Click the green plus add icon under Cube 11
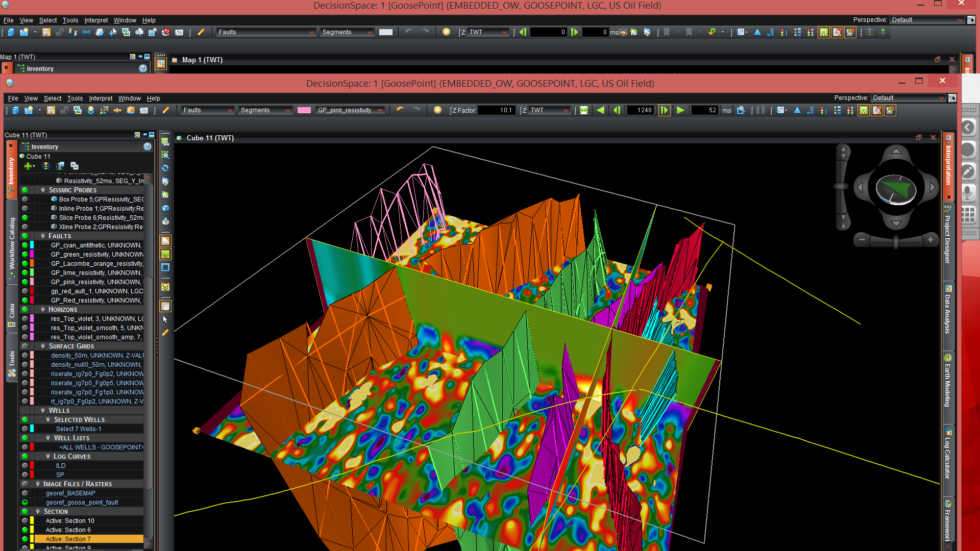This screenshot has width=980, height=551. pyautogui.click(x=28, y=166)
